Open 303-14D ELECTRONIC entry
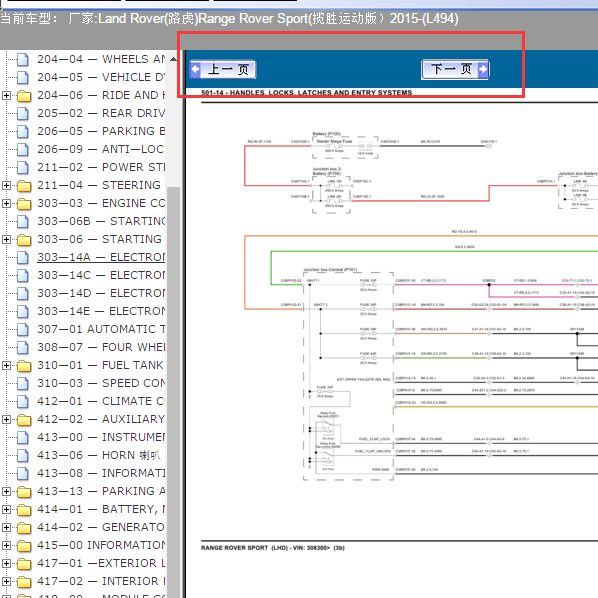Screen dimensions: 598x598 click(x=101, y=293)
